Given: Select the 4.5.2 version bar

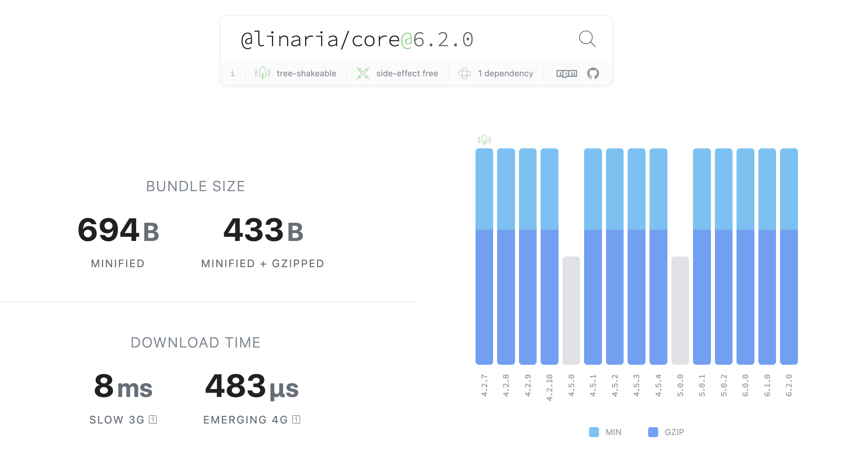Looking at the screenshot, I should pos(615,256).
